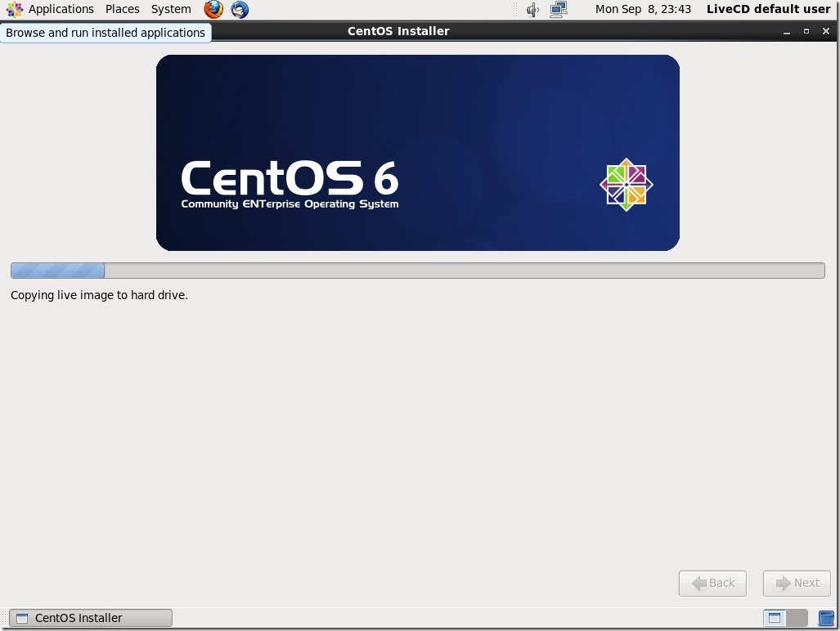Screen dimensions: 840x631
Task: Open the System menu
Action: tap(171, 9)
